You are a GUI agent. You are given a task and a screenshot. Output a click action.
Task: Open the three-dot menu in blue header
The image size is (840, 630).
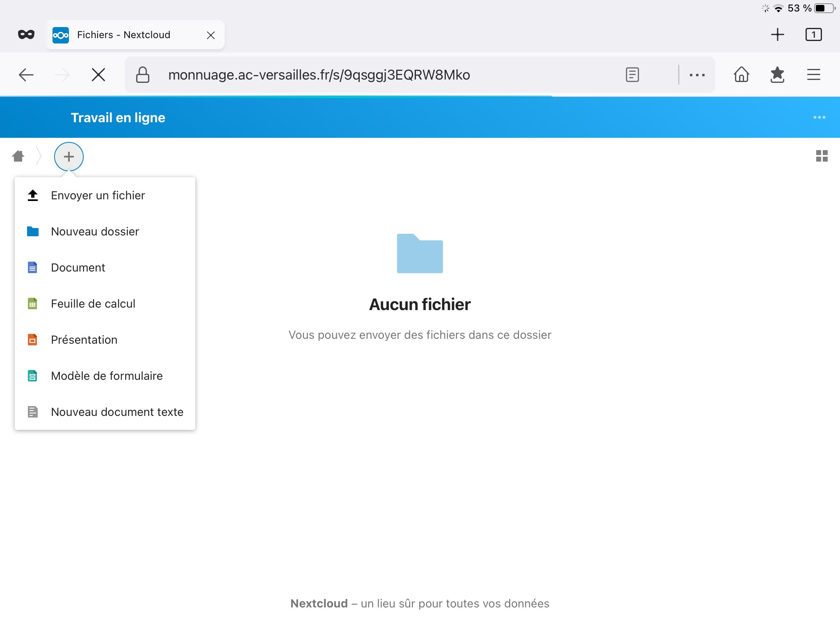[x=819, y=118]
